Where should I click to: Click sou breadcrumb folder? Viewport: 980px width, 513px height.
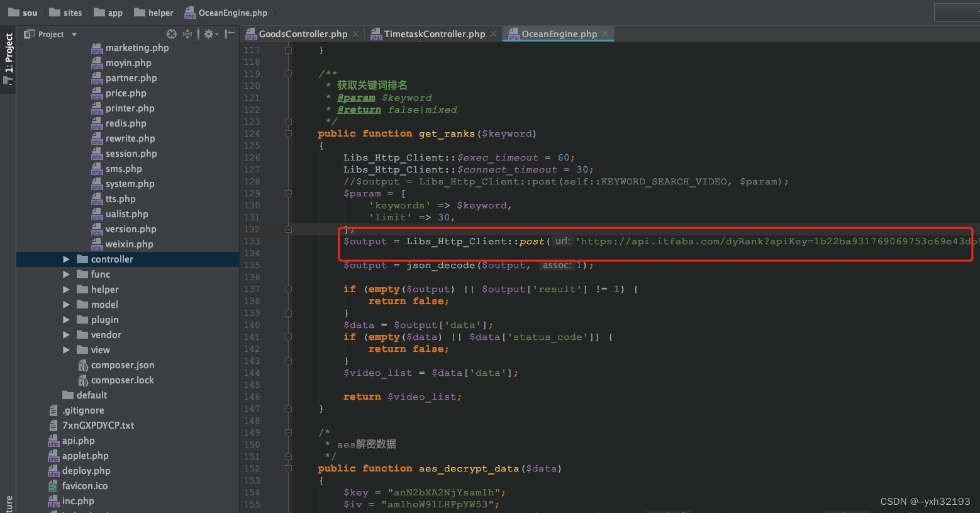(23, 13)
